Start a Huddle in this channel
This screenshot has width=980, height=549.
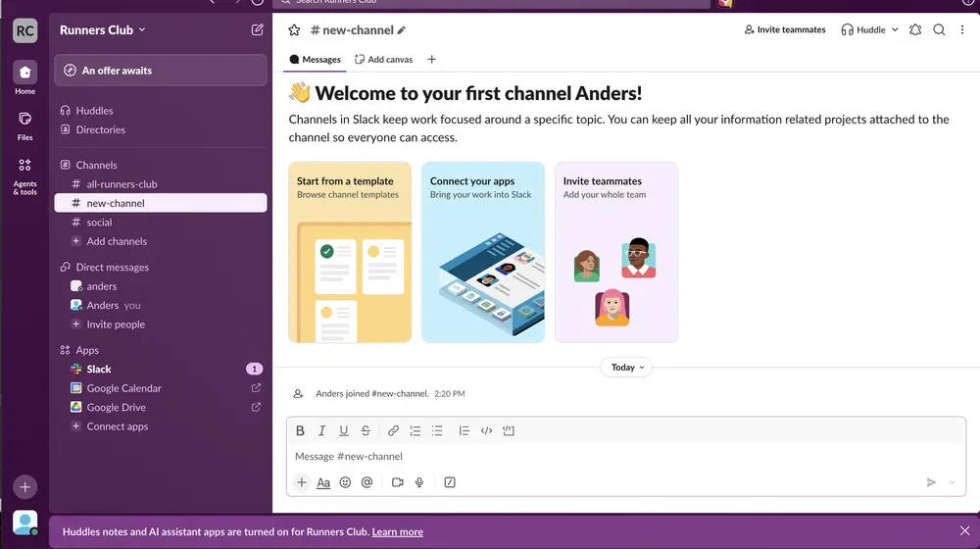coord(863,29)
